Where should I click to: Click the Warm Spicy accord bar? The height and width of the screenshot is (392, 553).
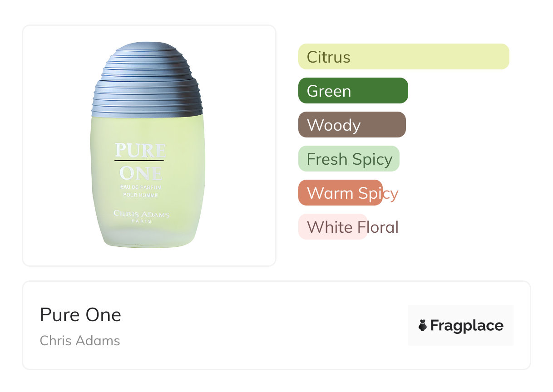point(341,193)
